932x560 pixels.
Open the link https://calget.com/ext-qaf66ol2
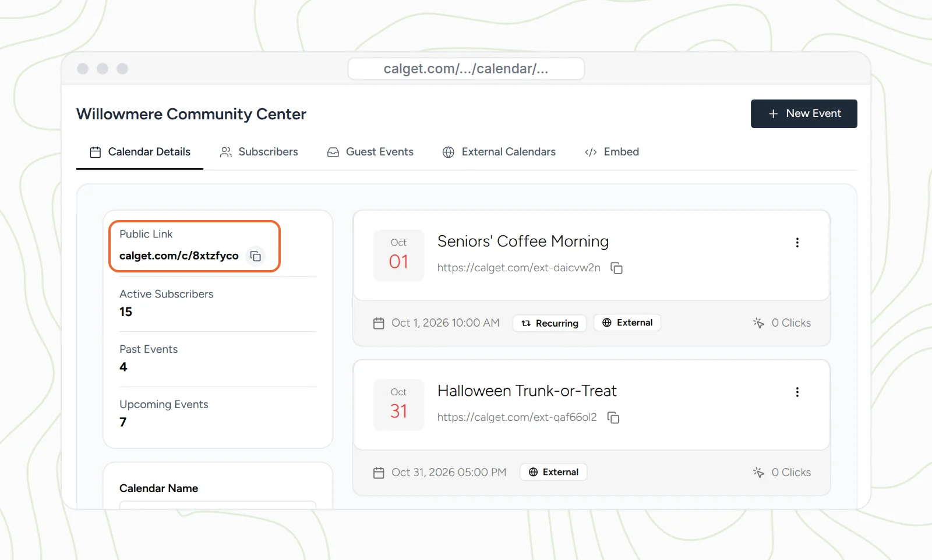pyautogui.click(x=517, y=417)
